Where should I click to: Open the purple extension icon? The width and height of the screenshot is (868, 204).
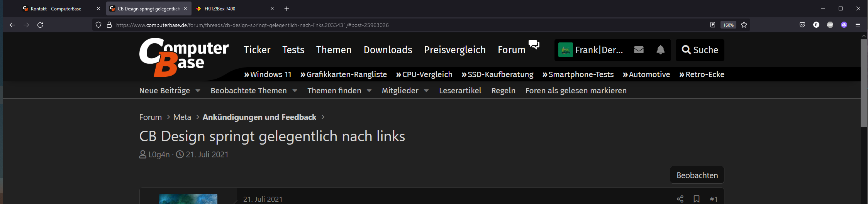844,25
